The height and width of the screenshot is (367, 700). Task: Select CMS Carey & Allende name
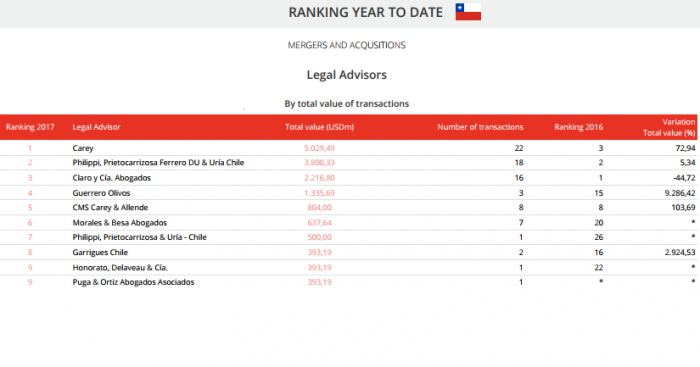(x=110, y=208)
